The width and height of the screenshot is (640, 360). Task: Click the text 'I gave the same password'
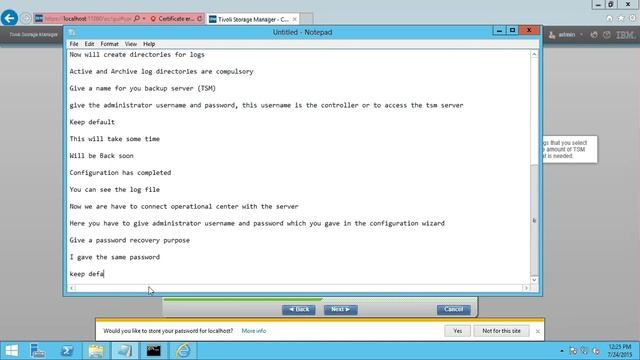pos(115,257)
